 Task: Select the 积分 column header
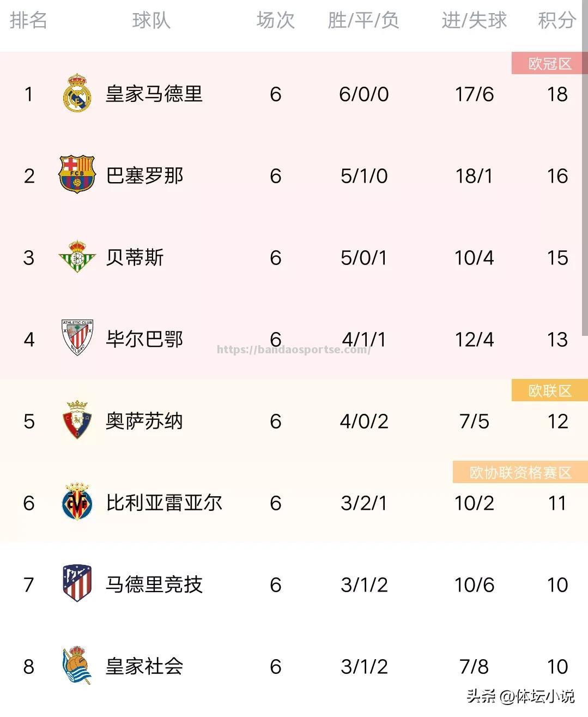pyautogui.click(x=557, y=21)
